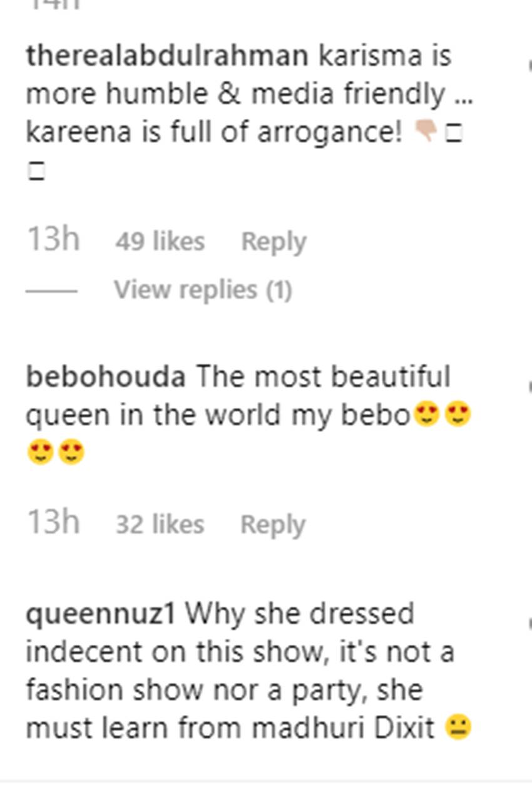This screenshot has height=807, width=532.
Task: Reply to therealabdulrahman's comment
Action: click(x=274, y=242)
